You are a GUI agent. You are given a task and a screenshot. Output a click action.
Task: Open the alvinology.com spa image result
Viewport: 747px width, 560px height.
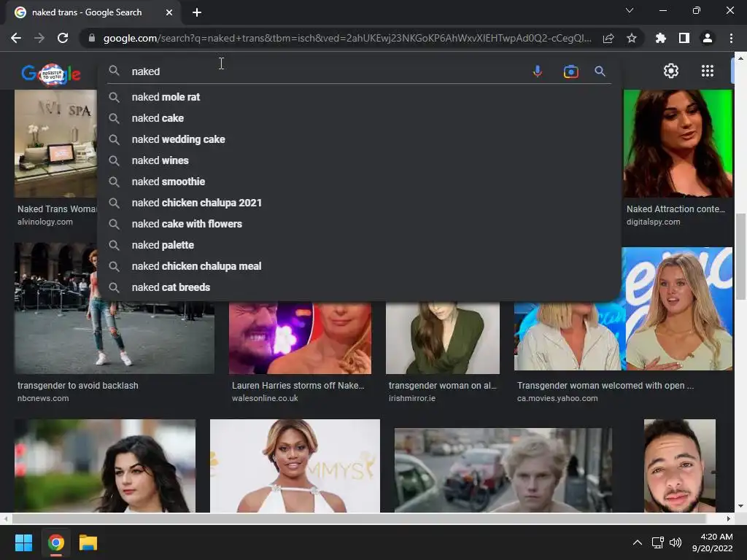(55, 144)
